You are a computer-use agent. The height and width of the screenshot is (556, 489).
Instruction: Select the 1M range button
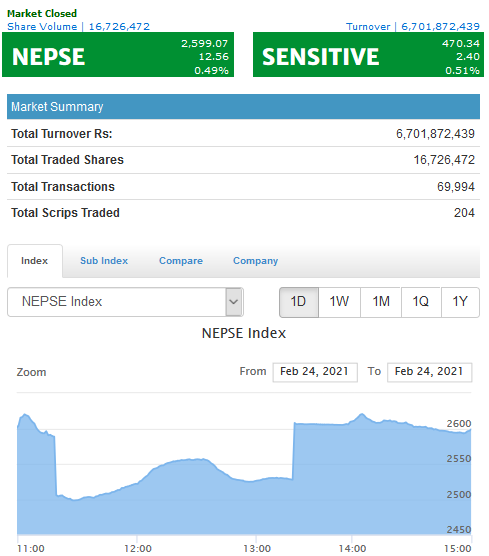381,302
